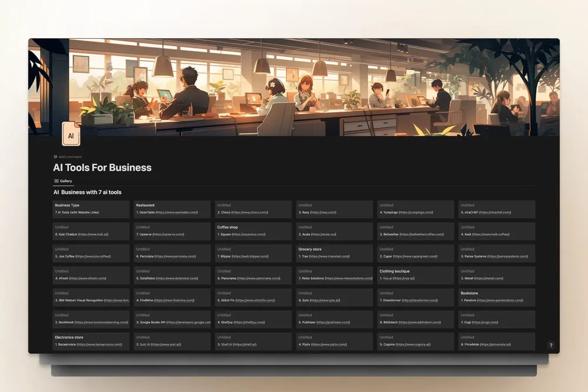This screenshot has height=392, width=588.
Task: Open the 4. Kwik card
Action: coord(497,231)
